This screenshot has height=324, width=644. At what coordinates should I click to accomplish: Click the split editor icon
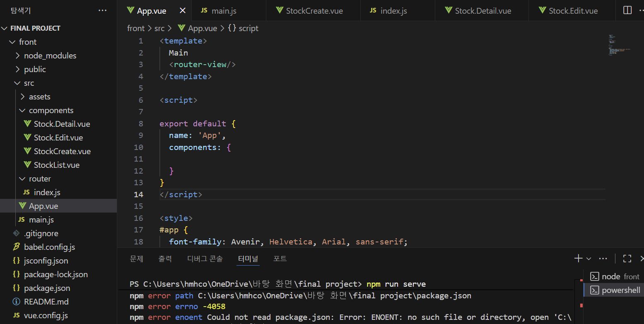627,10
